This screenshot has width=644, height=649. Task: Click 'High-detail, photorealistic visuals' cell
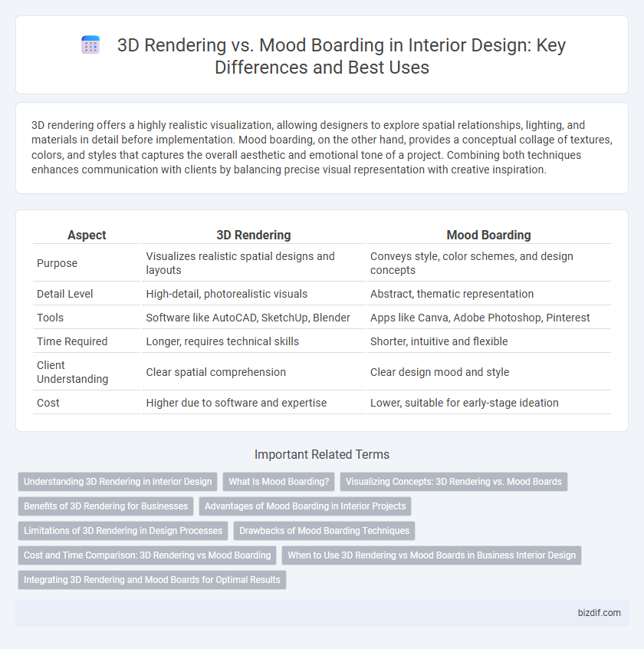pyautogui.click(x=253, y=294)
